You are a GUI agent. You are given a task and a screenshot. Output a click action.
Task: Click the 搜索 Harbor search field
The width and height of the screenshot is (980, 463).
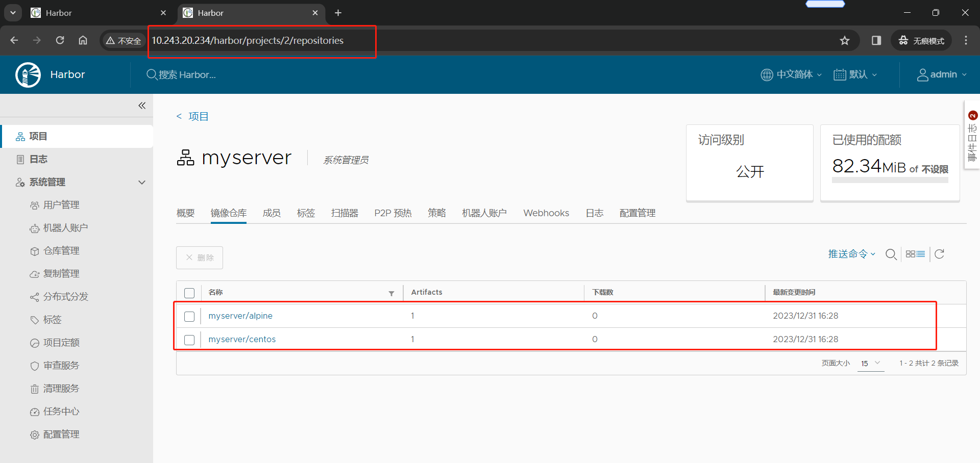tap(188, 75)
